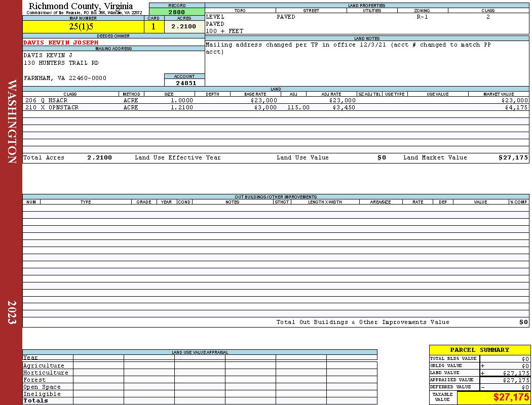This screenshot has height=405, width=532.
Task: Click the OBLDG VALUE label
Action: click(x=446, y=366)
